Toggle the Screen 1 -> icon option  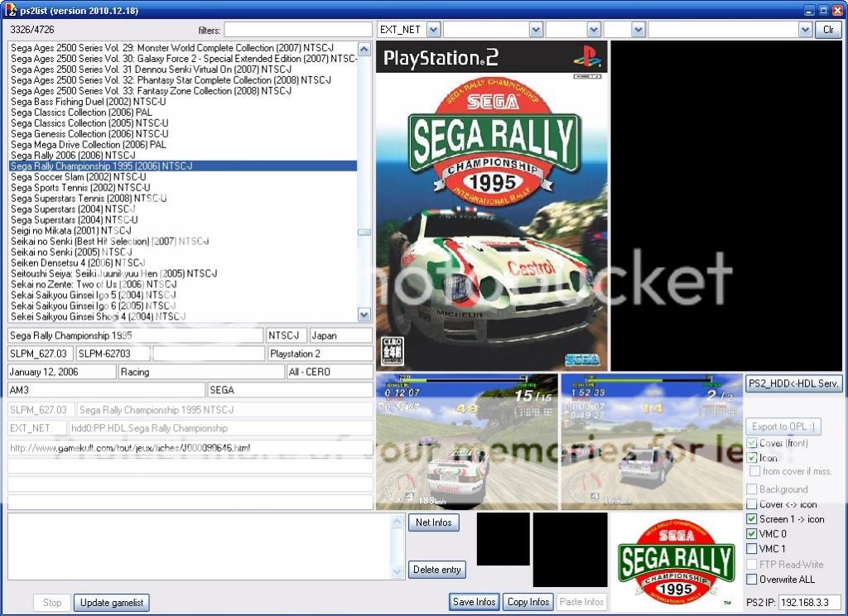point(754,519)
